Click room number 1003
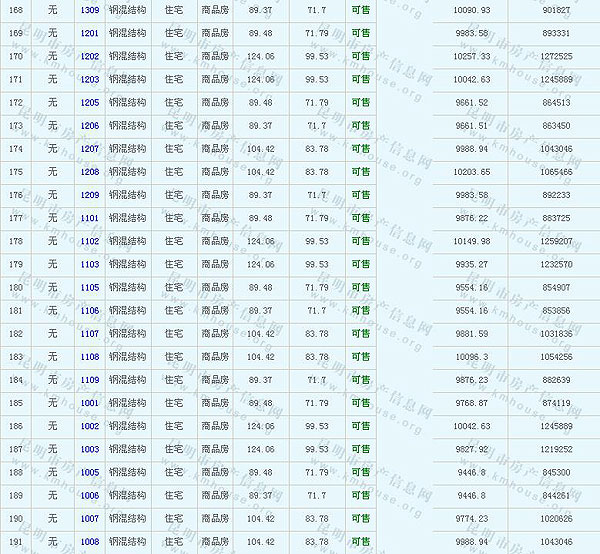 [90, 449]
